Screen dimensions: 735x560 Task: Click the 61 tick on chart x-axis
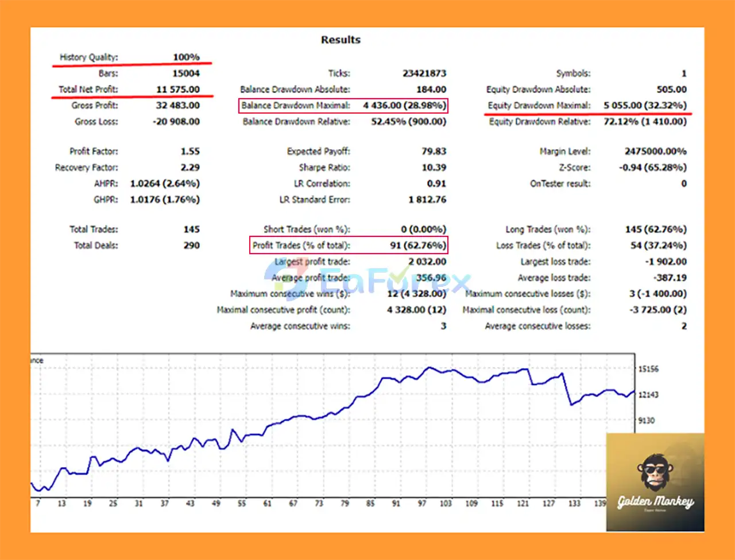tap(267, 503)
